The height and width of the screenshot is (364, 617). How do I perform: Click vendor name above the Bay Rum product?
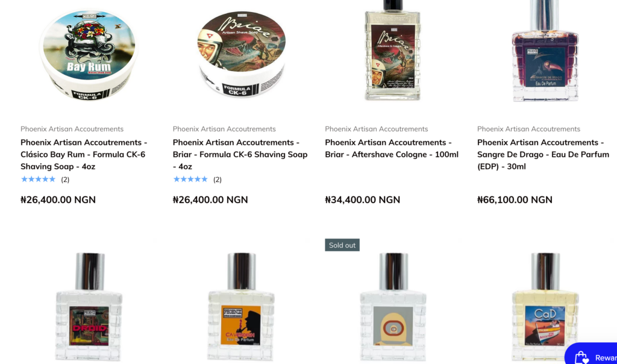pyautogui.click(x=72, y=129)
